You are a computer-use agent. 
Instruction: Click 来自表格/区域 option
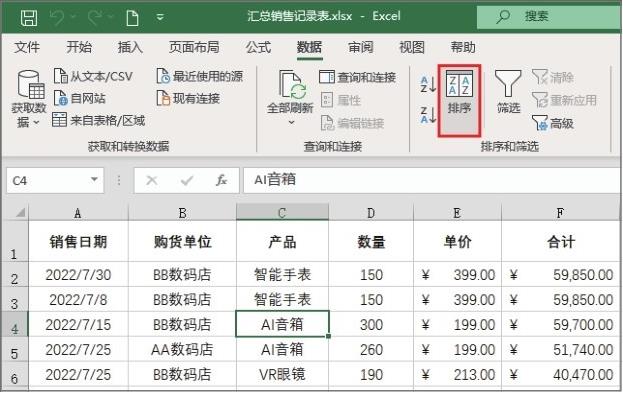[99, 120]
